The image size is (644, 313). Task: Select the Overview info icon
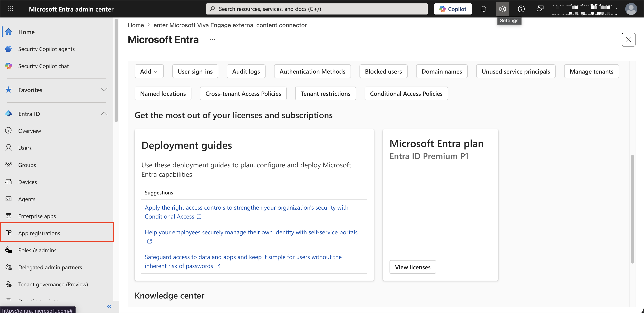[x=9, y=131]
